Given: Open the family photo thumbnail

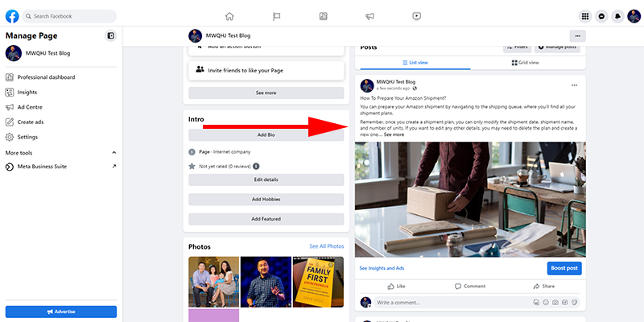Looking at the screenshot, I should pyautogui.click(x=213, y=283).
